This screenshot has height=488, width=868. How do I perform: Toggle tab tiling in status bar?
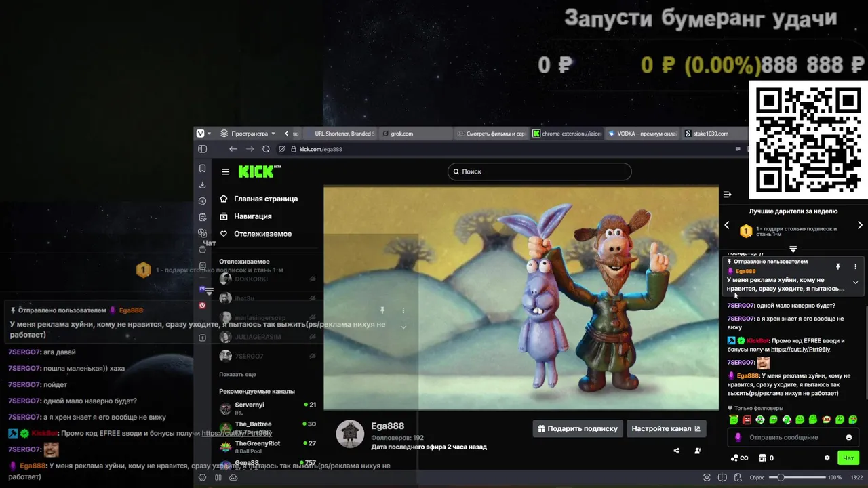[723, 477]
